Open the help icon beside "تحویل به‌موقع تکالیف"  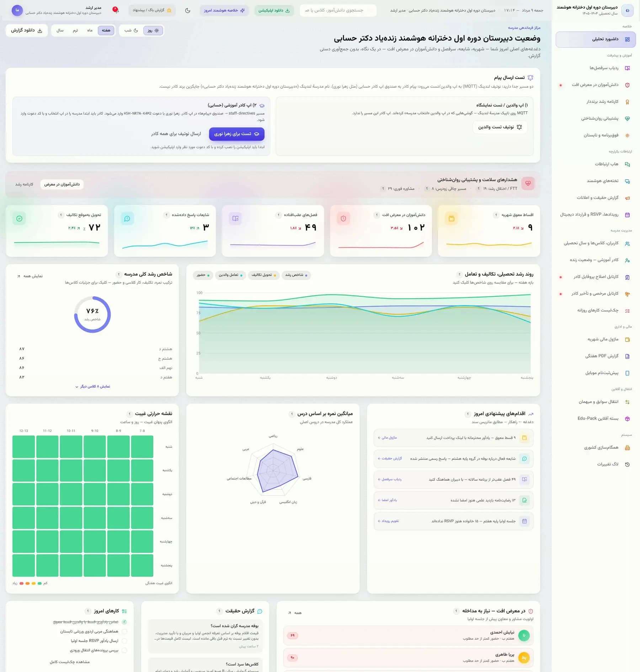coord(61,215)
